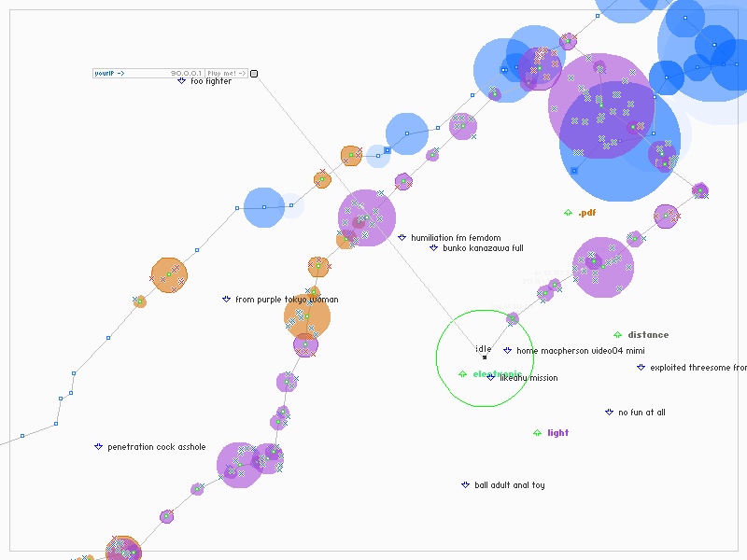The image size is (747, 560).
Task: Click the green up arrow beside 'distance'
Action: click(x=617, y=335)
